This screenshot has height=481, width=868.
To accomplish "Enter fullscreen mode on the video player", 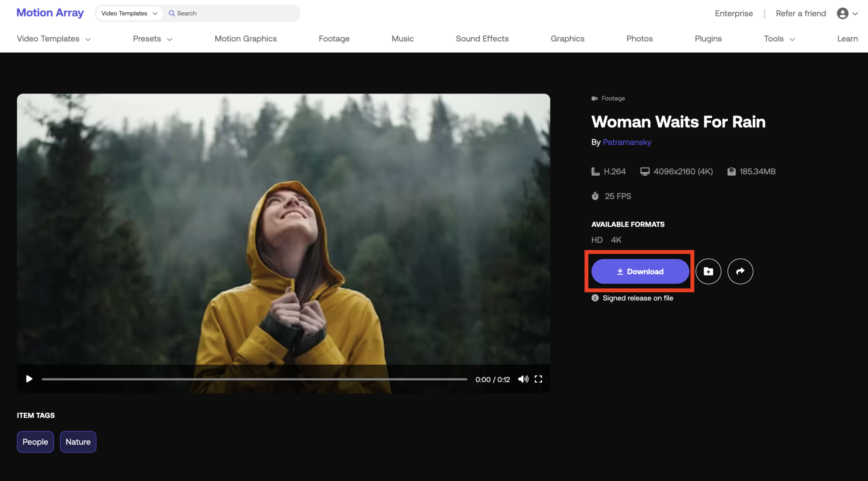I will (538, 379).
